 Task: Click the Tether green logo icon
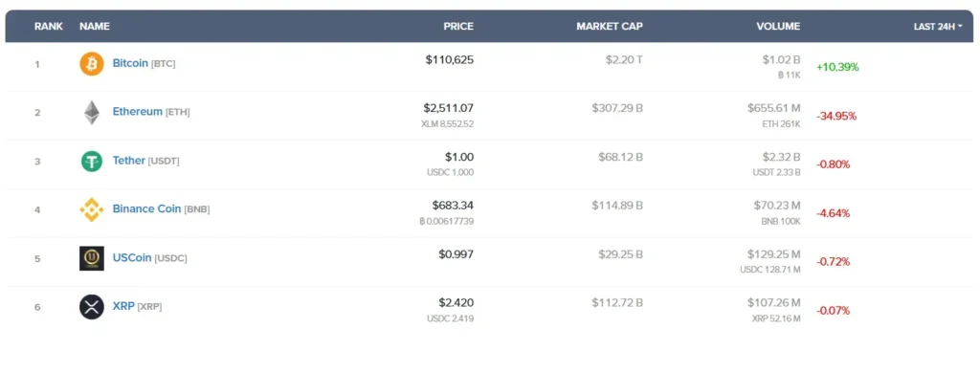[x=92, y=161]
